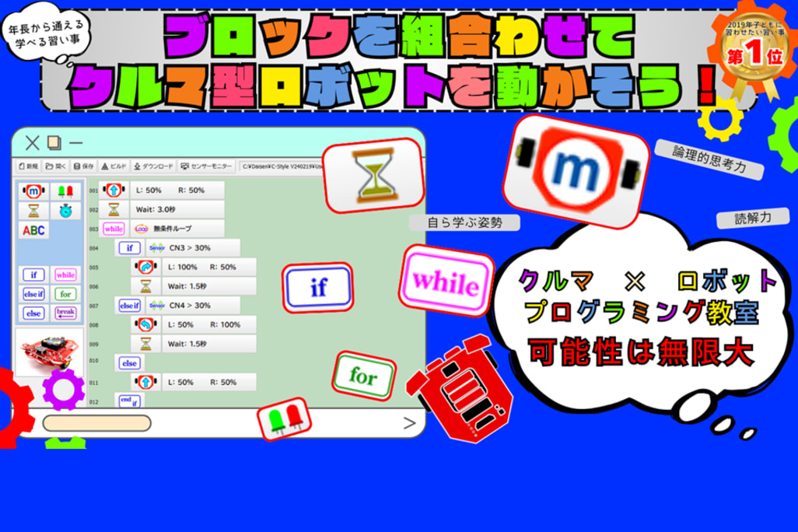Screen dimensions: 798x532
Task: Click the purple 'break' block in the palette
Action: (65, 313)
